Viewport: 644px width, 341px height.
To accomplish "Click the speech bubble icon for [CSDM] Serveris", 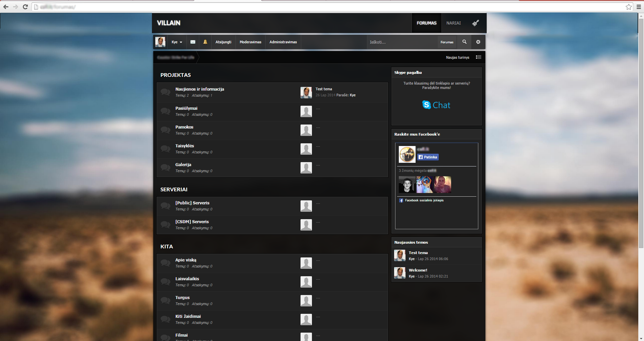I will click(x=165, y=225).
